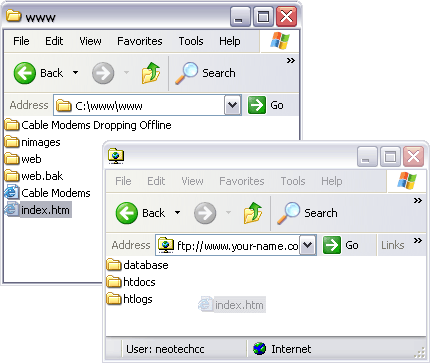This screenshot has width=430, height=363.
Task: Click dragged index.htm ghost in FTP window
Action: click(x=232, y=305)
